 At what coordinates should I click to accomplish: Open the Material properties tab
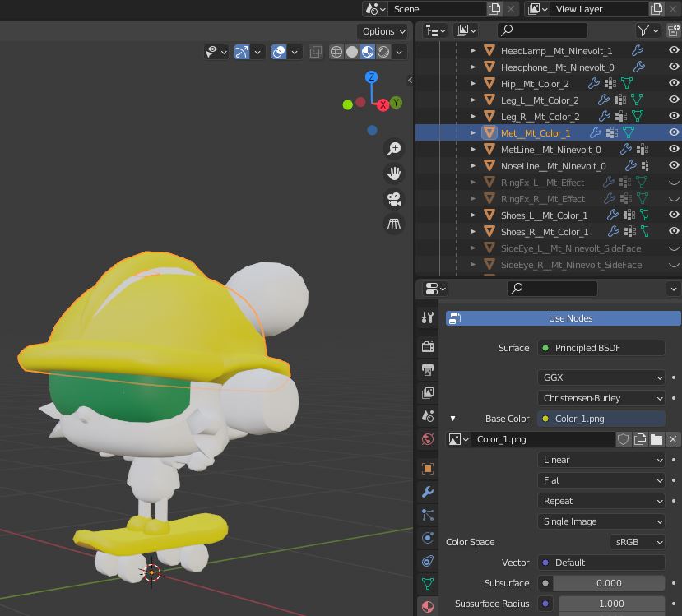pos(428,606)
